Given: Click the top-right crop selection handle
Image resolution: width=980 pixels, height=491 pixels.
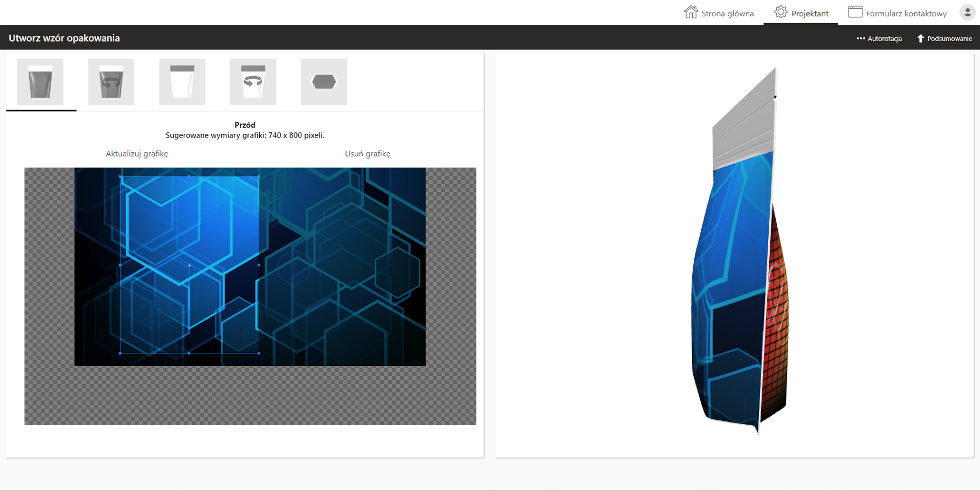Looking at the screenshot, I should point(259,176).
